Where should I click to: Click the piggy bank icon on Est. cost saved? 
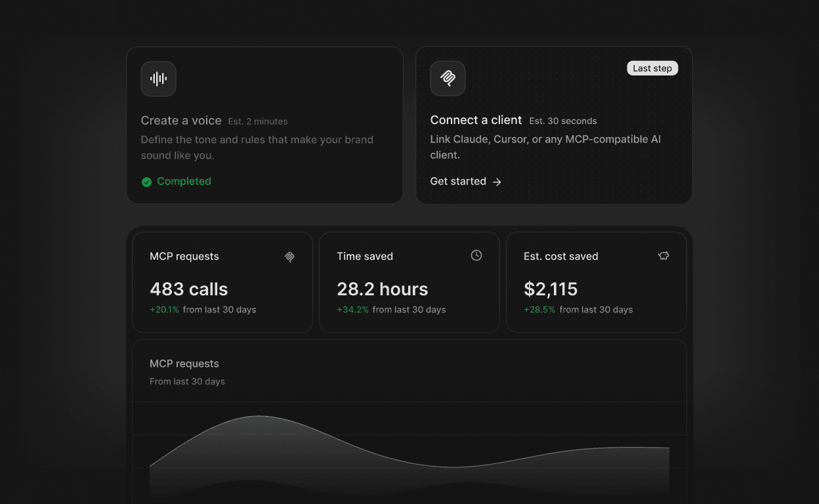[x=663, y=256]
